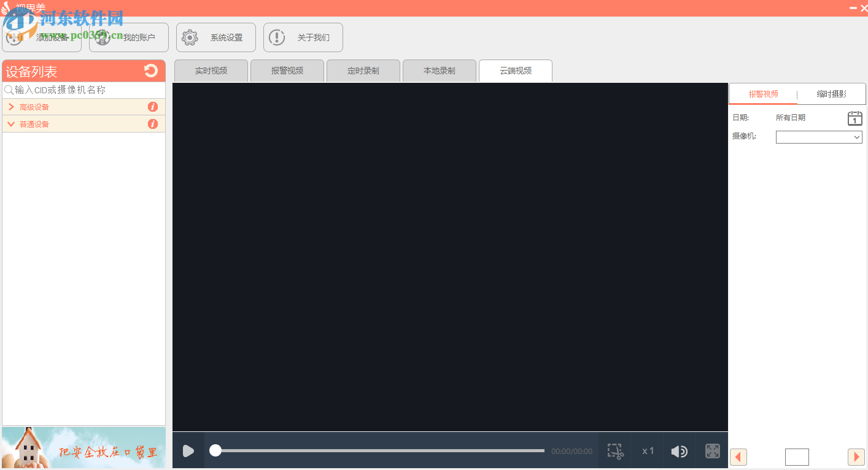Select the 云端视频 tab
Viewport: 868px width, 470px height.
pyautogui.click(x=516, y=71)
